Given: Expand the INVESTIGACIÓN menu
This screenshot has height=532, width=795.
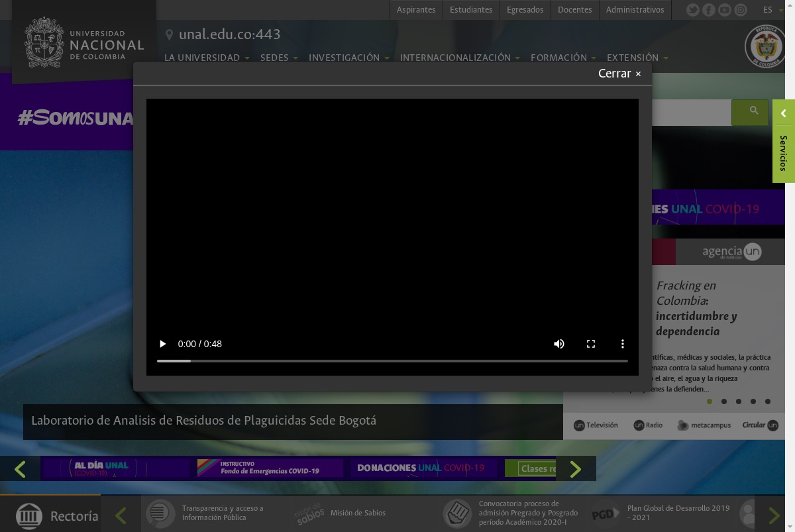Looking at the screenshot, I should (349, 58).
